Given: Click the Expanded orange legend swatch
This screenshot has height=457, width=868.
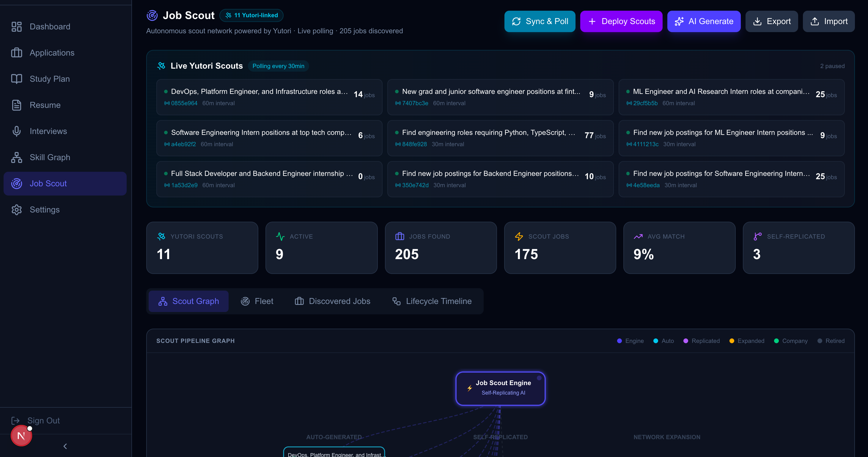Looking at the screenshot, I should [x=732, y=341].
